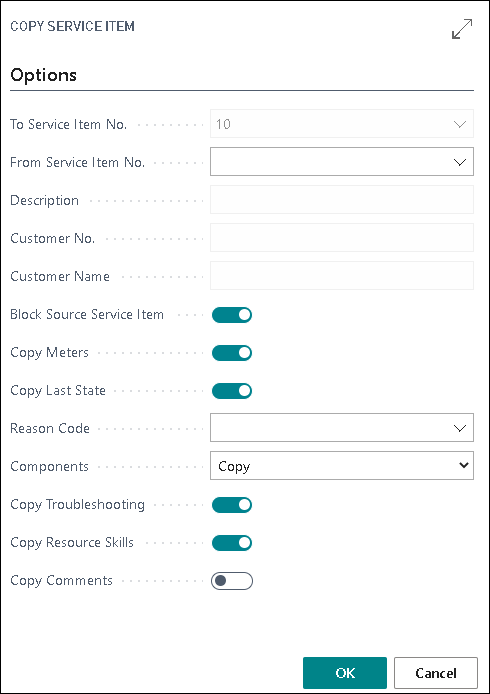Viewport: 490px width, 694px height.
Task: Click inside the Description field
Action: (x=342, y=200)
